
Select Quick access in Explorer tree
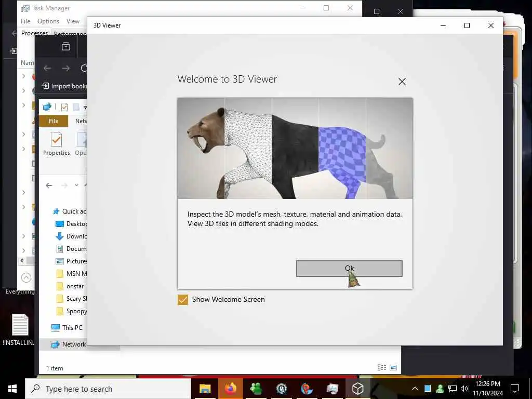click(70, 211)
